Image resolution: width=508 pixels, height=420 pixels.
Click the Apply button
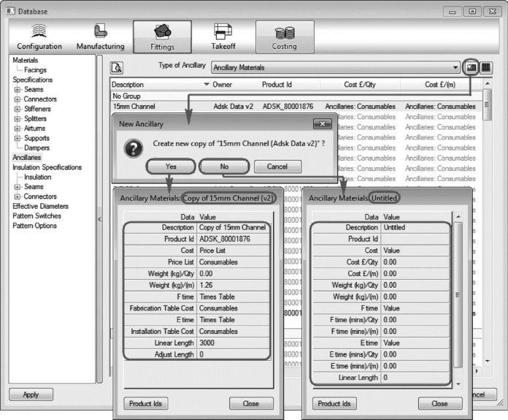tap(31, 394)
